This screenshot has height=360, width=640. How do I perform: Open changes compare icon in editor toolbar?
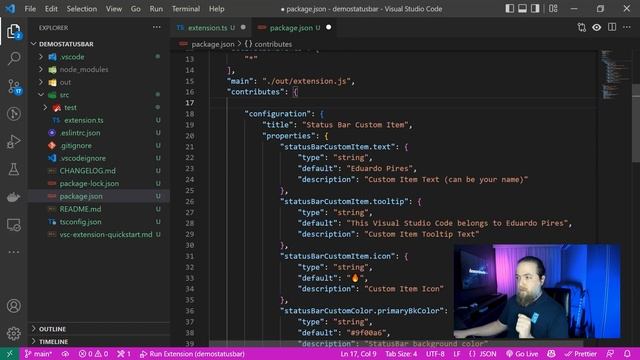(x=582, y=27)
